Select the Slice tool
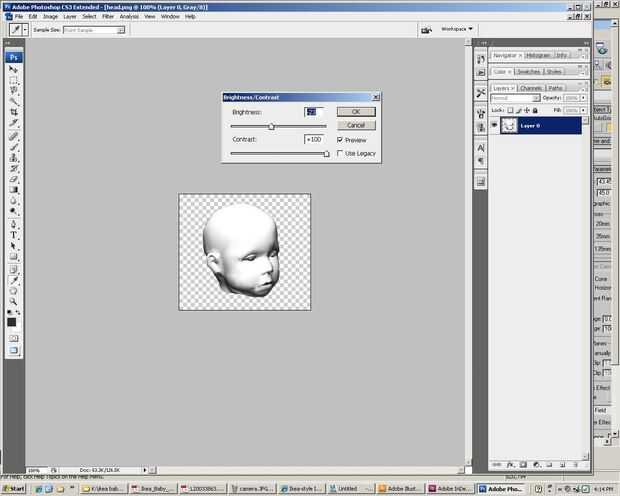The image size is (620, 496). [13, 123]
